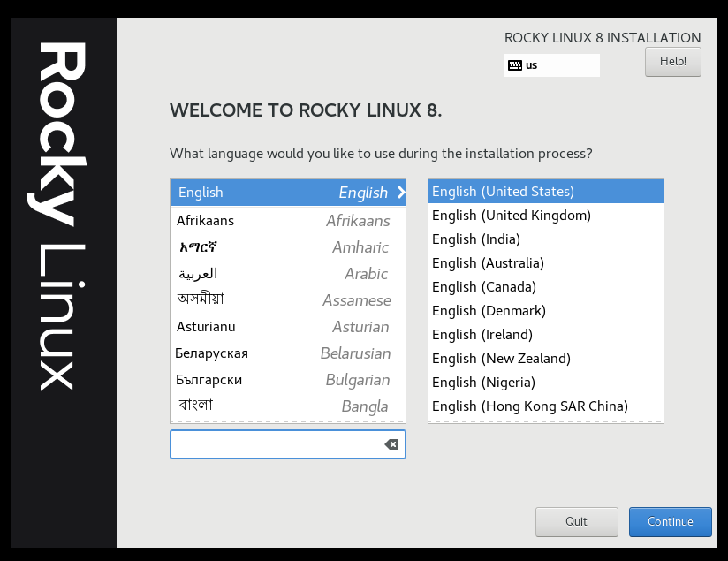Click the Help! button
This screenshot has width=728, height=561.
pyautogui.click(x=672, y=62)
